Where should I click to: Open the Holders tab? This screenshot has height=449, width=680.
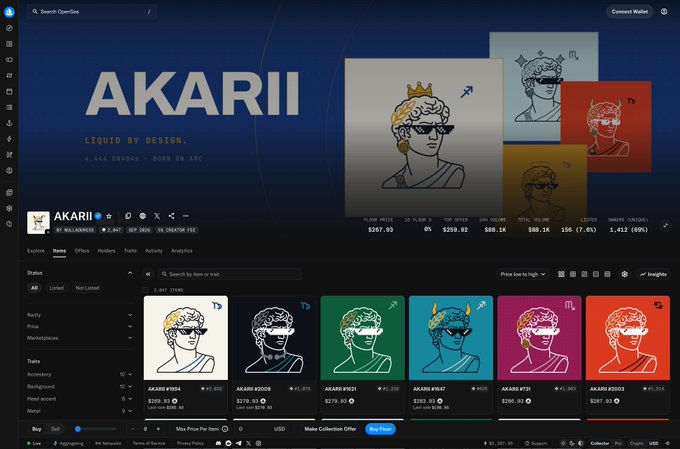click(106, 251)
